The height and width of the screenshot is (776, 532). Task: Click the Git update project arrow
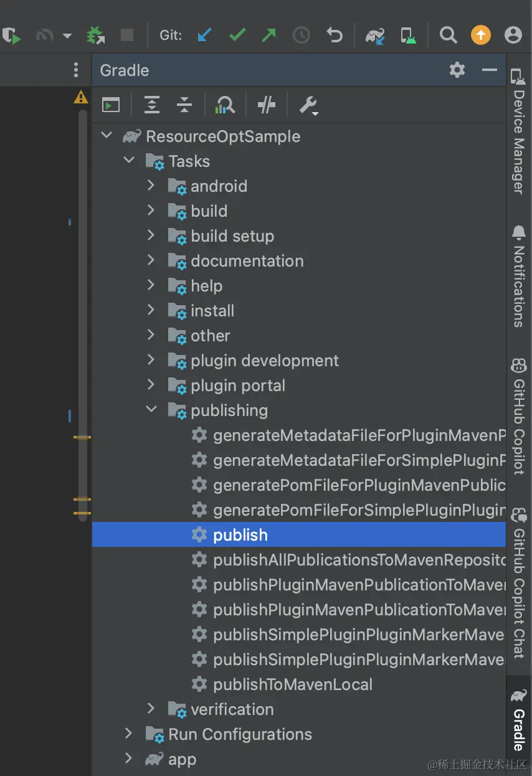tap(204, 35)
